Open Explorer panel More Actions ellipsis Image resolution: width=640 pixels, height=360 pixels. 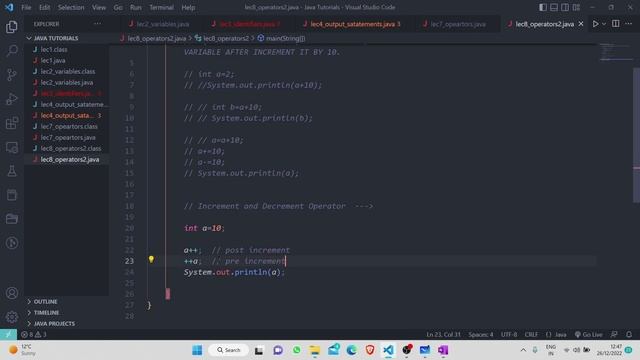pos(97,24)
